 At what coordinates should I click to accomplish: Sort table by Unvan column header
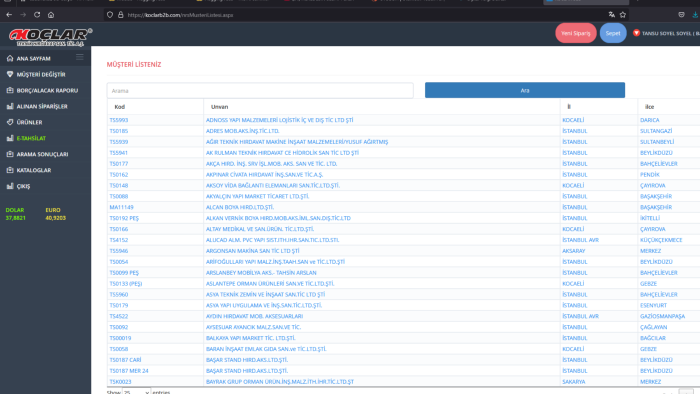click(219, 107)
